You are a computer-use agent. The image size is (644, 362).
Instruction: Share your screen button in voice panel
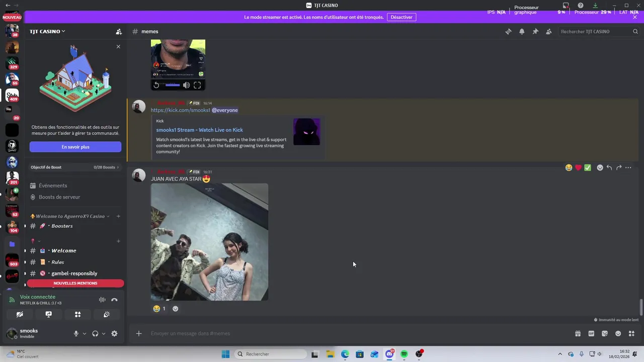tap(48, 314)
